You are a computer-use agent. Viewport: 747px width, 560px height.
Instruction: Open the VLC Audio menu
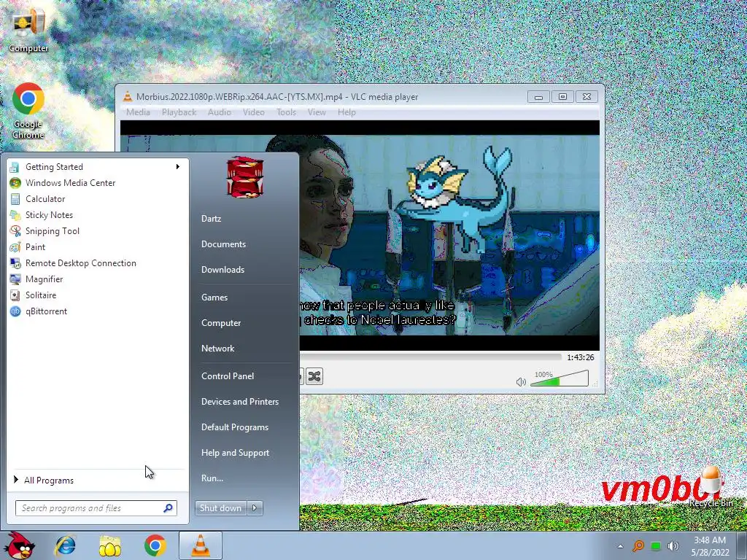tap(219, 112)
